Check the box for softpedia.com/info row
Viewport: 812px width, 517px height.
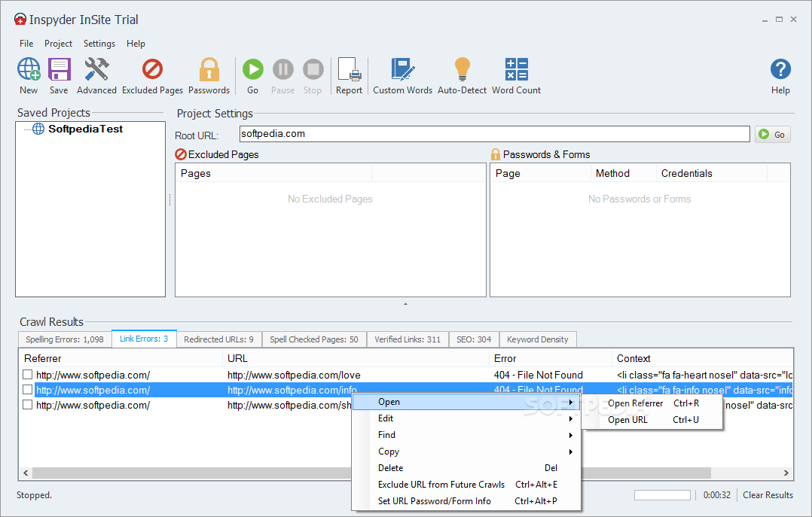pyautogui.click(x=27, y=389)
